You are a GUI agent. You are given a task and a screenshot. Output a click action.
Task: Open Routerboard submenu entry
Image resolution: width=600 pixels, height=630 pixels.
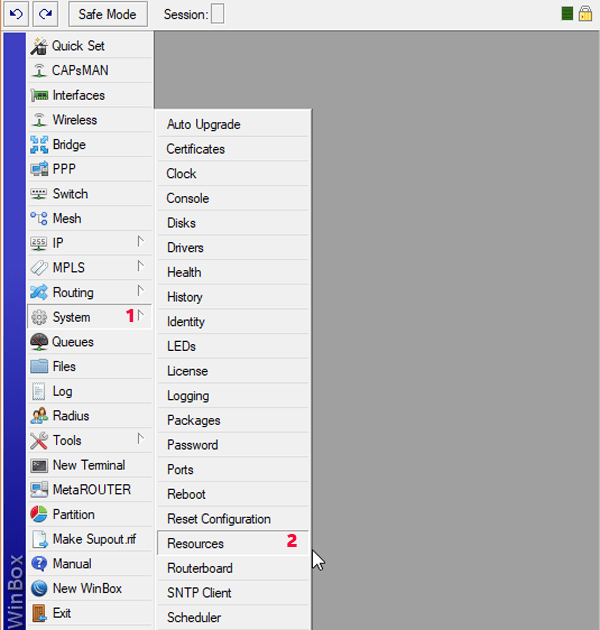tap(233, 569)
